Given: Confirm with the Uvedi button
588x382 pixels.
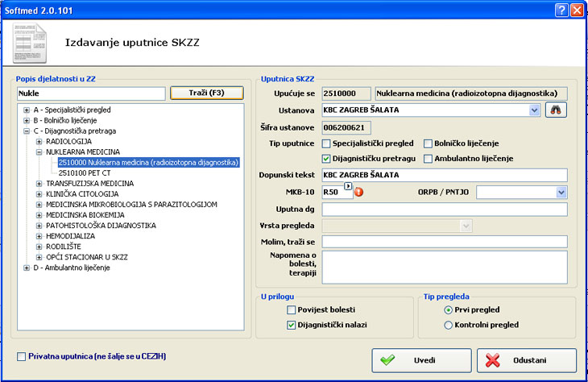Looking at the screenshot, I should (x=421, y=360).
